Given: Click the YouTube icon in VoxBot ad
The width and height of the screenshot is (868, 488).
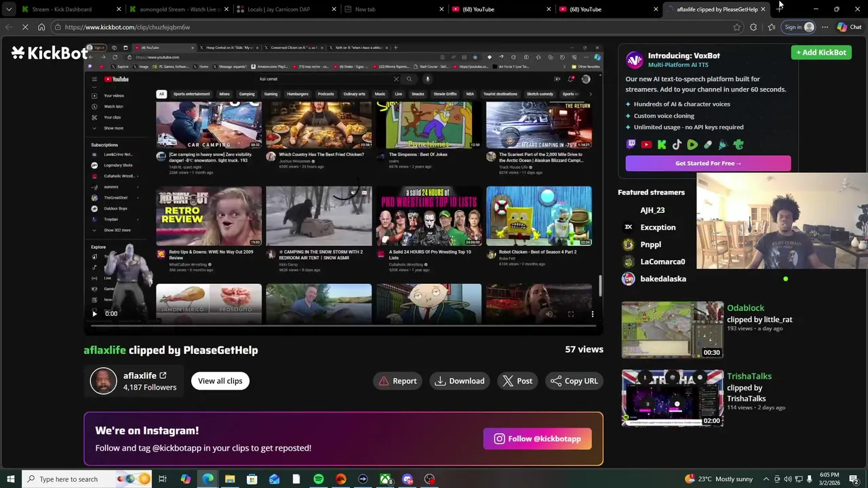Looking at the screenshot, I should (646, 144).
